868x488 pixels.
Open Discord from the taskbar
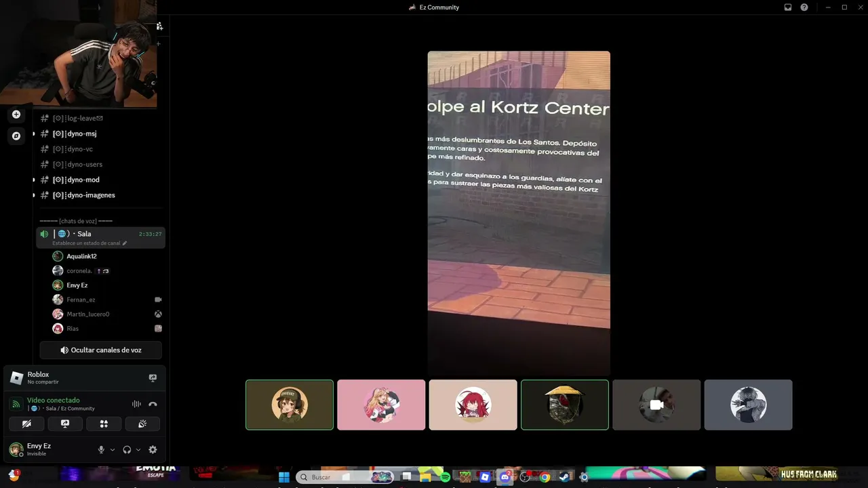tap(505, 477)
